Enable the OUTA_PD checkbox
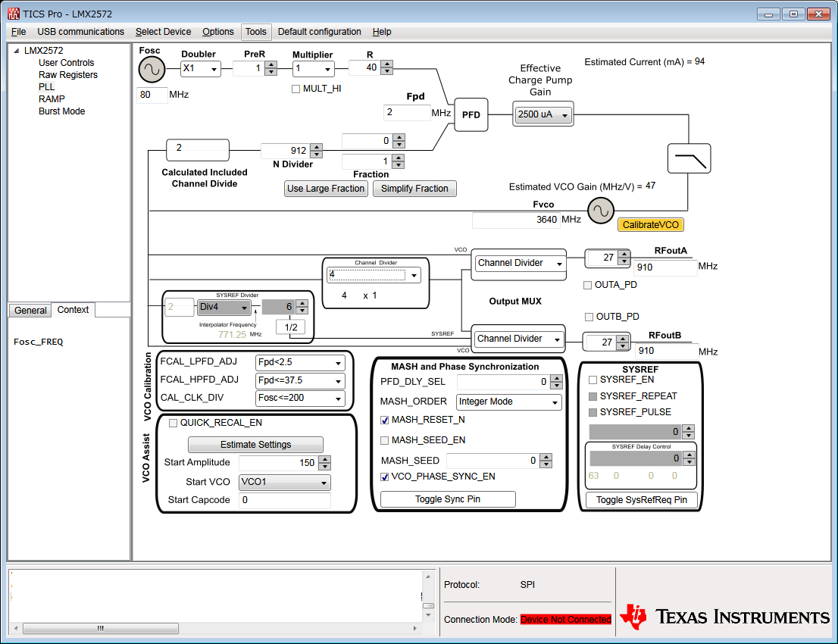 587,285
